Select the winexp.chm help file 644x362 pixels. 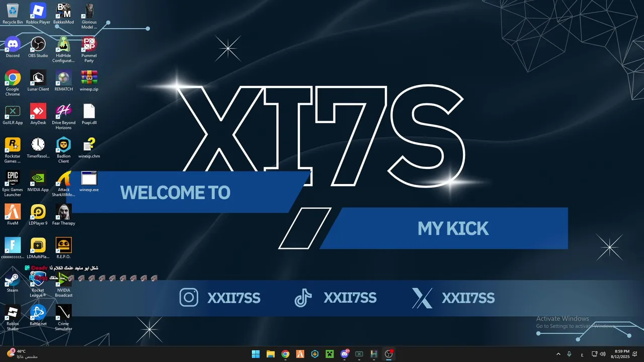coord(89,148)
